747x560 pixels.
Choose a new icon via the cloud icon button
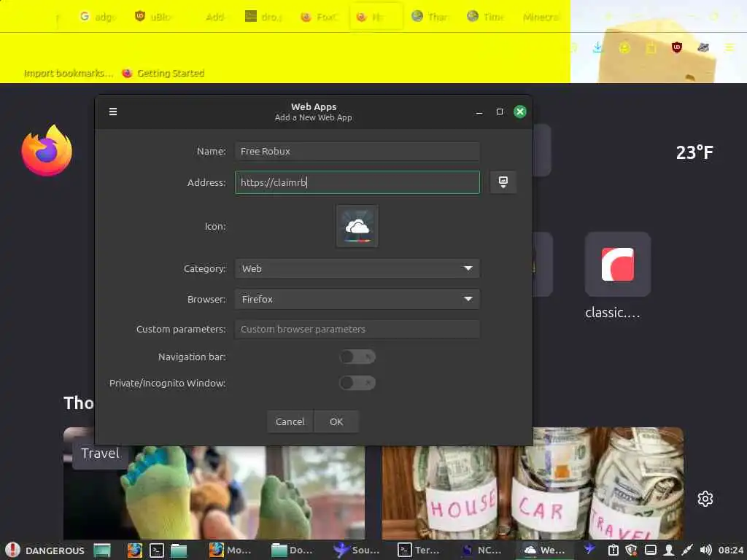point(357,226)
